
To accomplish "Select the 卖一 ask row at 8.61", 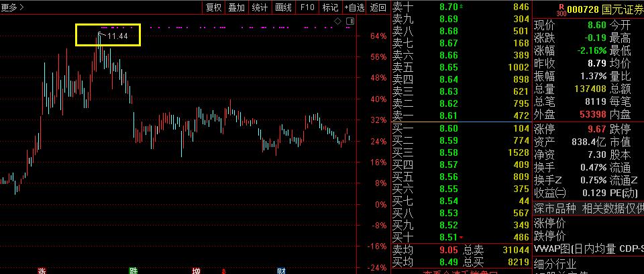I will (461, 116).
